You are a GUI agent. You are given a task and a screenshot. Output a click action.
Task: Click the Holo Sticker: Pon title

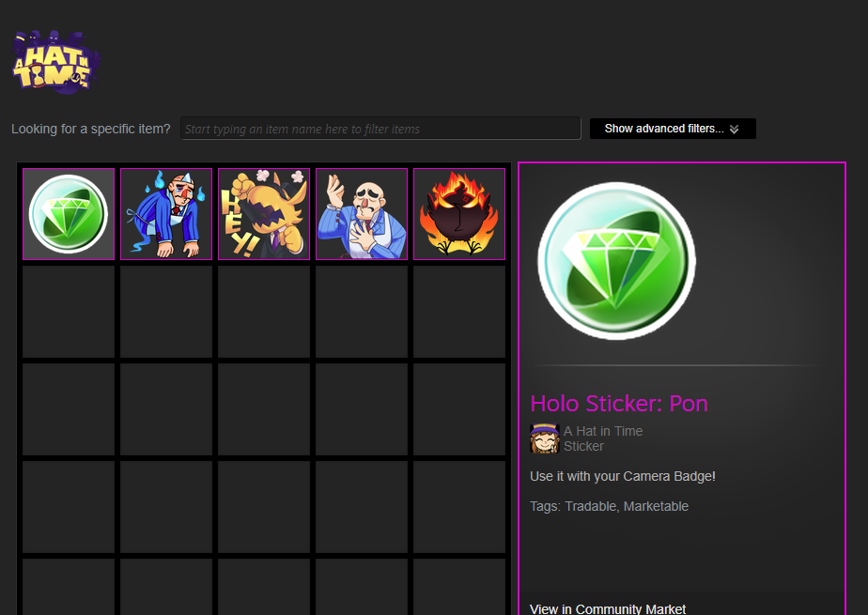point(619,404)
